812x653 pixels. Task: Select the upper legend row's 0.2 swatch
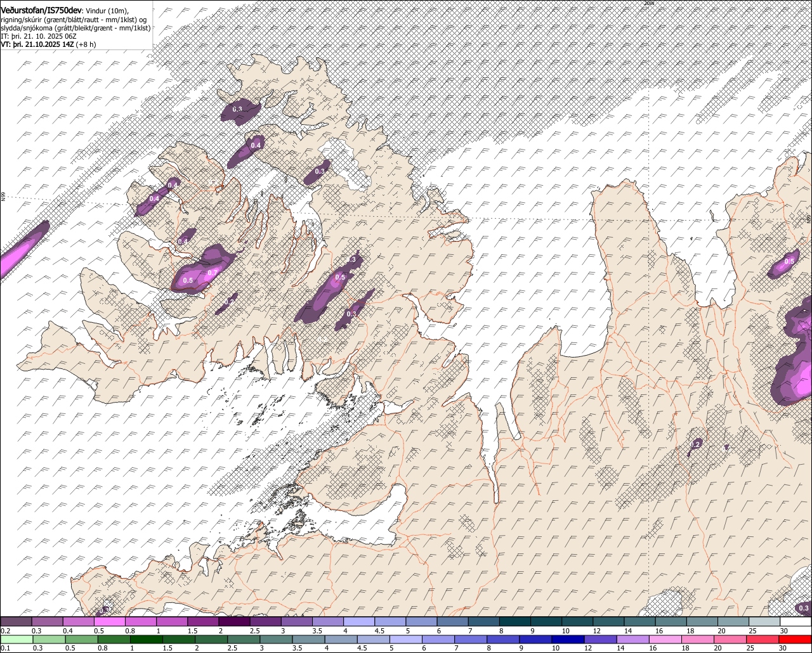pyautogui.click(x=16, y=622)
